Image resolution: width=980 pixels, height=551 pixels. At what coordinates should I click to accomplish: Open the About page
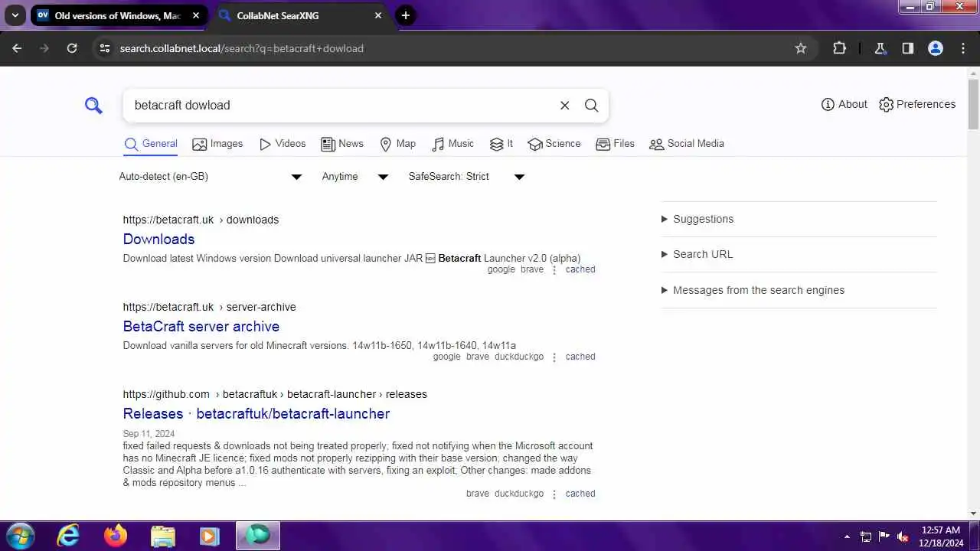pos(844,104)
